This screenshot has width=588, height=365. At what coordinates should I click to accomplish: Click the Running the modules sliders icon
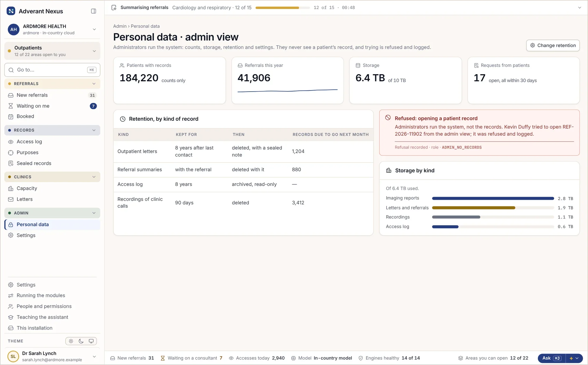(x=11, y=296)
